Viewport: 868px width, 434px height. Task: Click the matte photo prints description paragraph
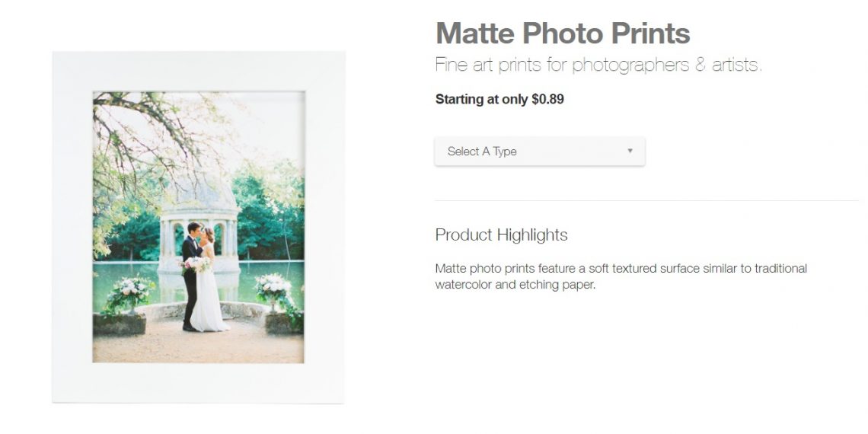point(621,277)
